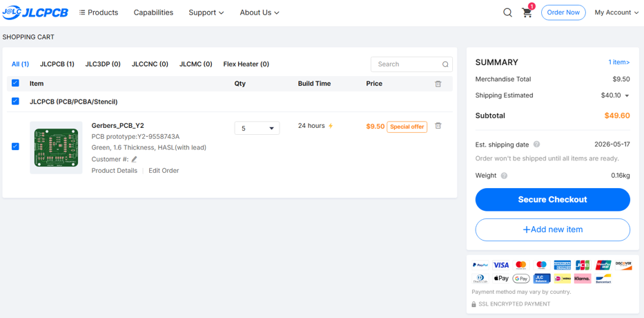Switch to the JLCCNC (0) tab
Viewport: 644px width, 318px height.
pos(150,64)
